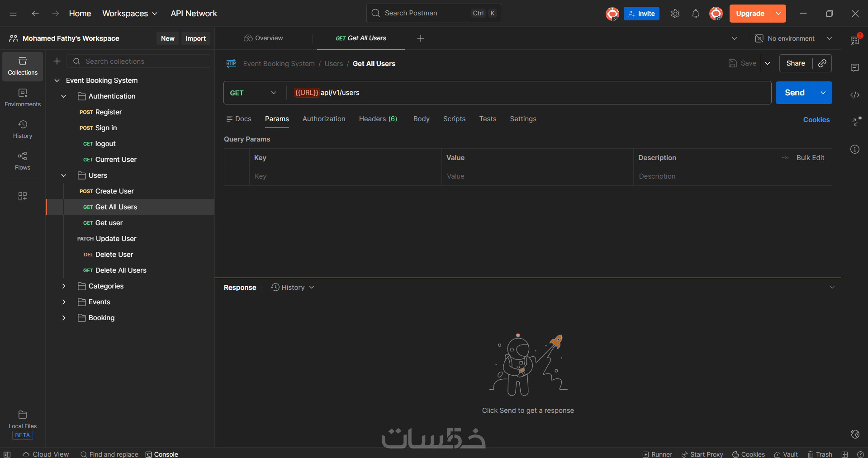The image size is (868, 458).
Task: Open the Environments sidebar panel
Action: click(x=23, y=98)
